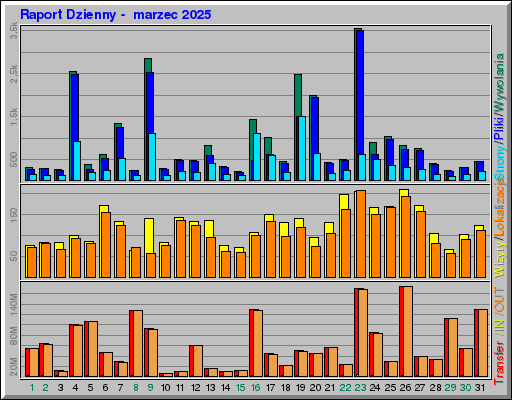Click day label 21 on the x-axis
Screen dimensions: 512x400
coord(330,388)
